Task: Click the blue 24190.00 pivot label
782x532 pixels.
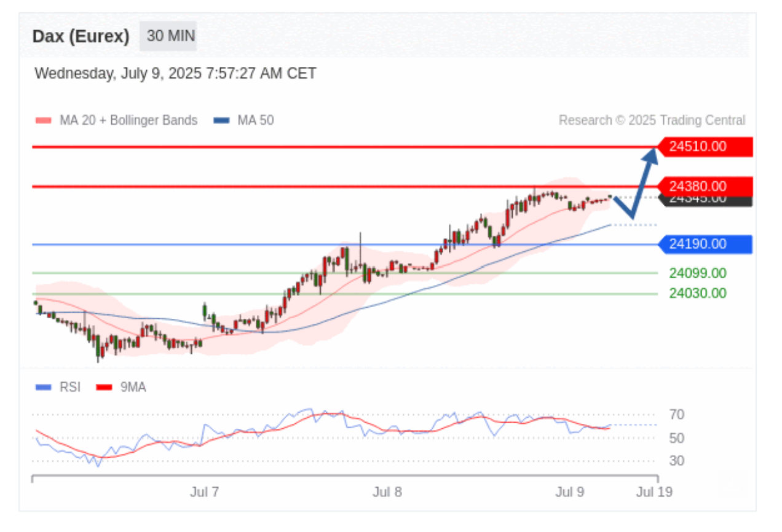Action: (x=705, y=244)
